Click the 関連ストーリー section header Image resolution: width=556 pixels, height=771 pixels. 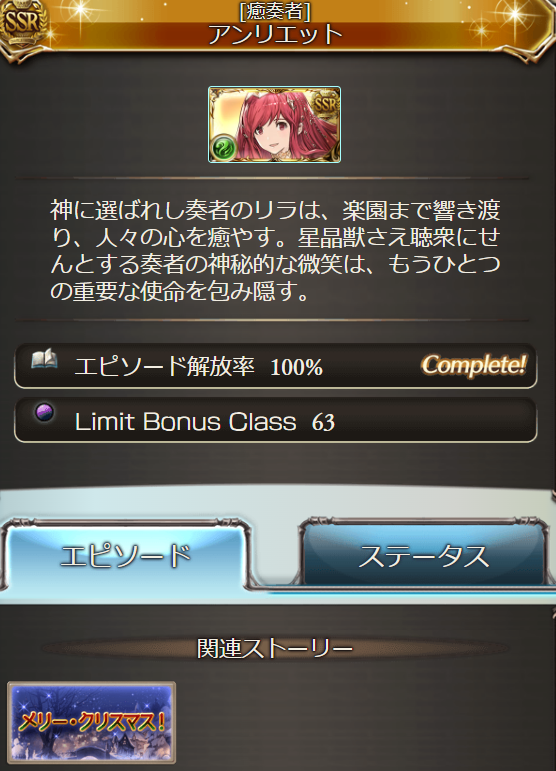tap(275, 648)
